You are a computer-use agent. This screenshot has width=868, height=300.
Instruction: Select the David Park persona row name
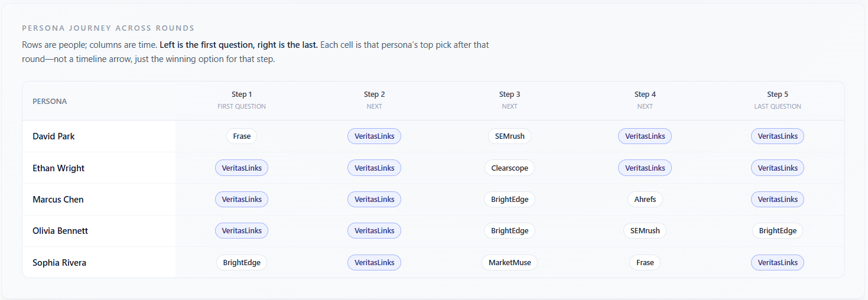click(54, 136)
